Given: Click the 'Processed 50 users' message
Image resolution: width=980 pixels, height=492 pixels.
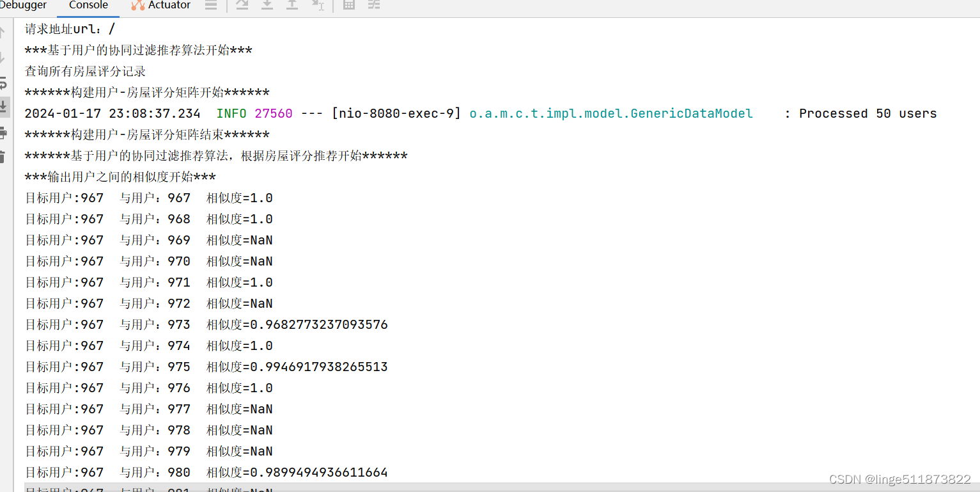Looking at the screenshot, I should pyautogui.click(x=868, y=114).
